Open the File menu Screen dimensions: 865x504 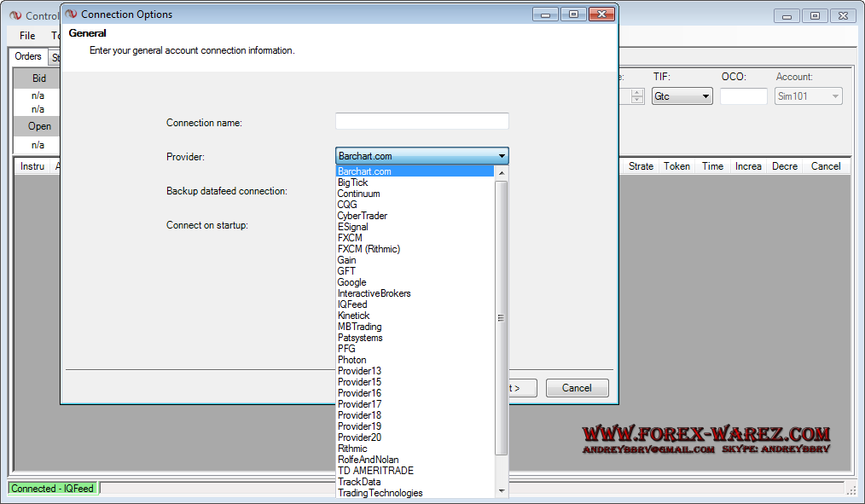(27, 36)
